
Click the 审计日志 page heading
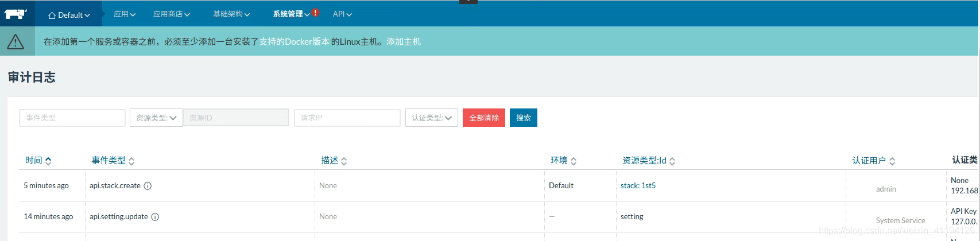point(32,77)
